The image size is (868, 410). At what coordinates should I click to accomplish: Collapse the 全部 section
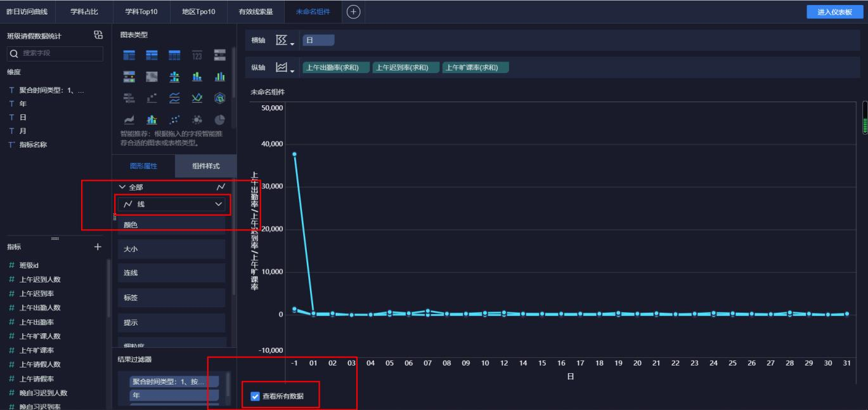pyautogui.click(x=122, y=187)
